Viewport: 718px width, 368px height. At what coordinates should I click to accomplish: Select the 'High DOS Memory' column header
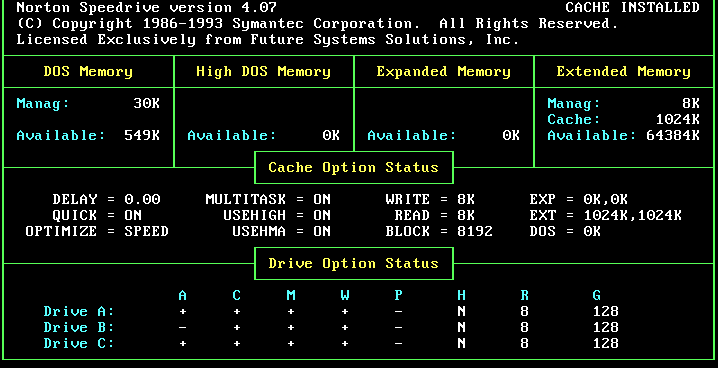263,72
